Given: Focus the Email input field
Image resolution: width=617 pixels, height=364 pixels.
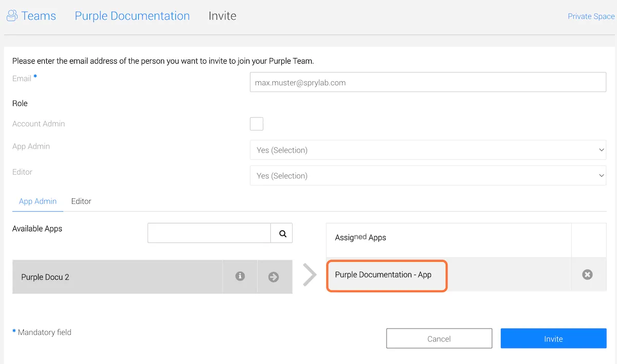Looking at the screenshot, I should (x=428, y=82).
